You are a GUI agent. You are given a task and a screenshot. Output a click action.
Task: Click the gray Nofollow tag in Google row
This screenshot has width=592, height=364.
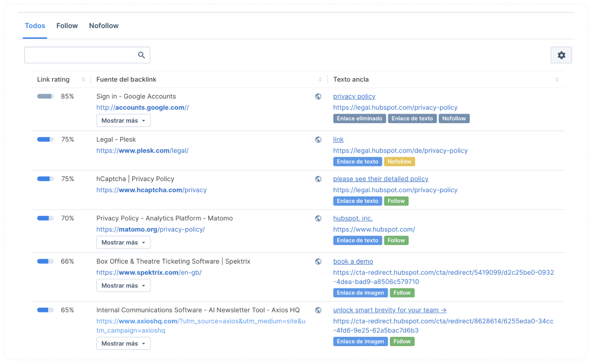pos(454,118)
